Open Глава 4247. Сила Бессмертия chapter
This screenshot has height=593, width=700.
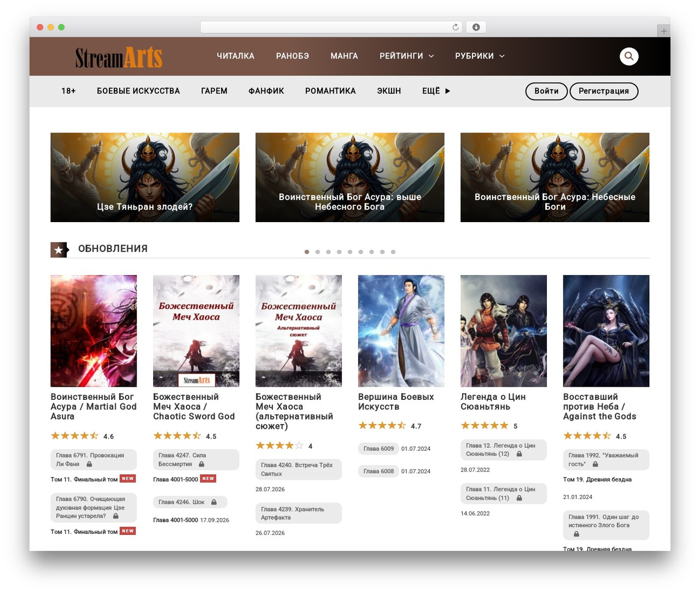(196, 460)
